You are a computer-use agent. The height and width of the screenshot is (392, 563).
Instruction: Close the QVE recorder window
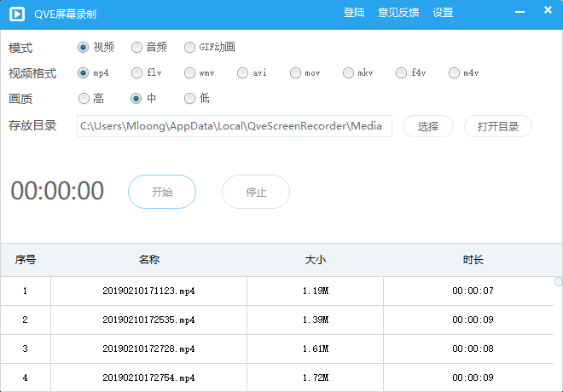point(547,13)
